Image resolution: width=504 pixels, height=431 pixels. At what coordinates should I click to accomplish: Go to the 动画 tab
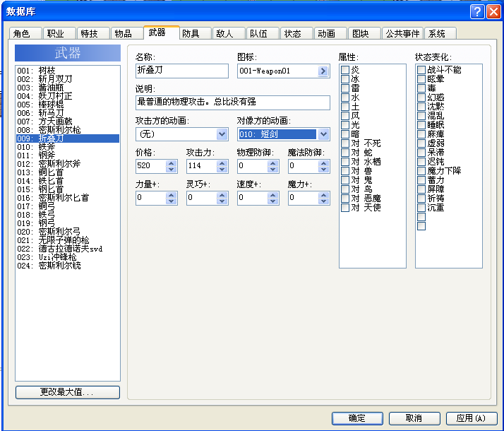coord(330,33)
